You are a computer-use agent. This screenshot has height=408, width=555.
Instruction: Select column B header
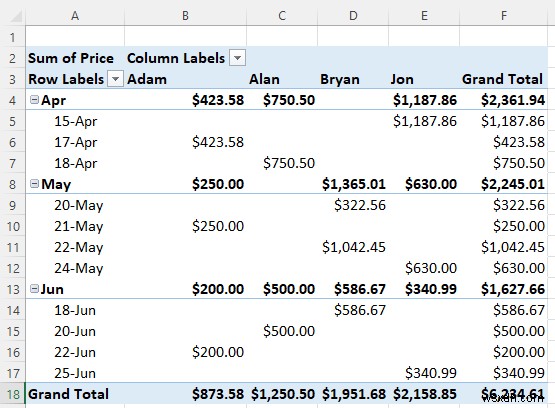[x=185, y=16]
